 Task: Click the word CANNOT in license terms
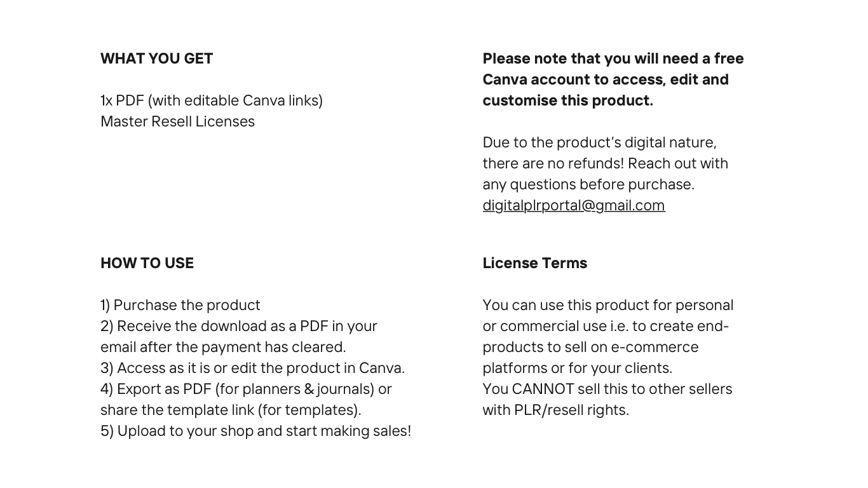543,389
